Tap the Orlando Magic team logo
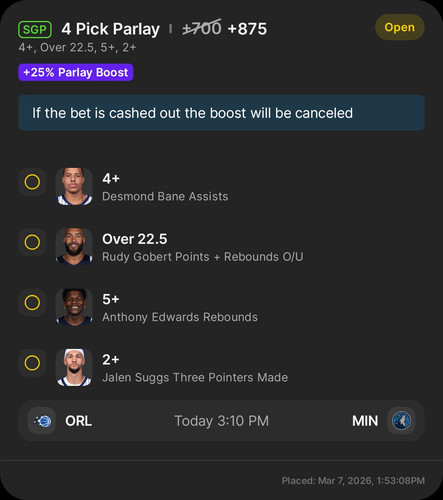 pyautogui.click(x=42, y=421)
